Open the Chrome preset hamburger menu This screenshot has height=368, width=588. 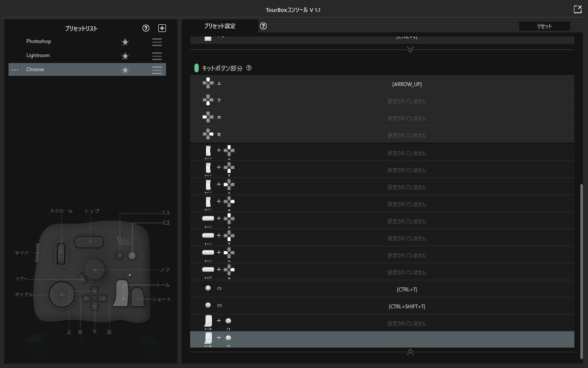pos(157,70)
